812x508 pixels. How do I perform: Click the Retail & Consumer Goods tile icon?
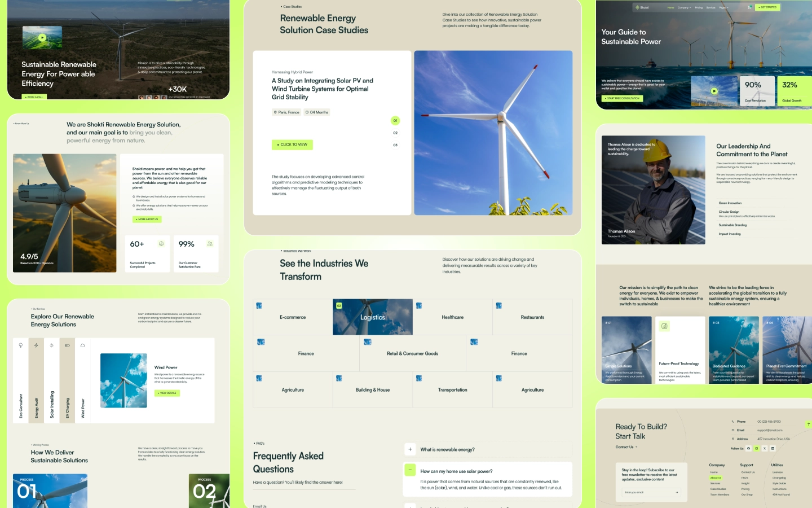point(368,341)
